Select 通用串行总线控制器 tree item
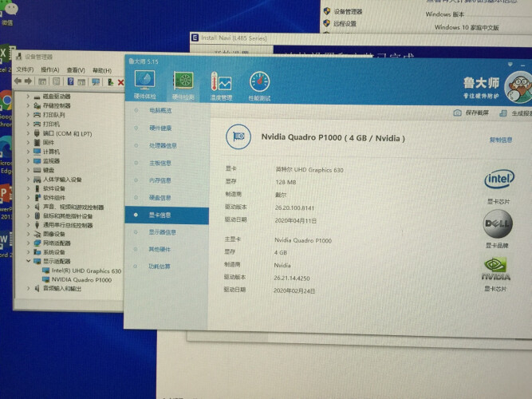This screenshot has height=399, width=532. [x=68, y=225]
